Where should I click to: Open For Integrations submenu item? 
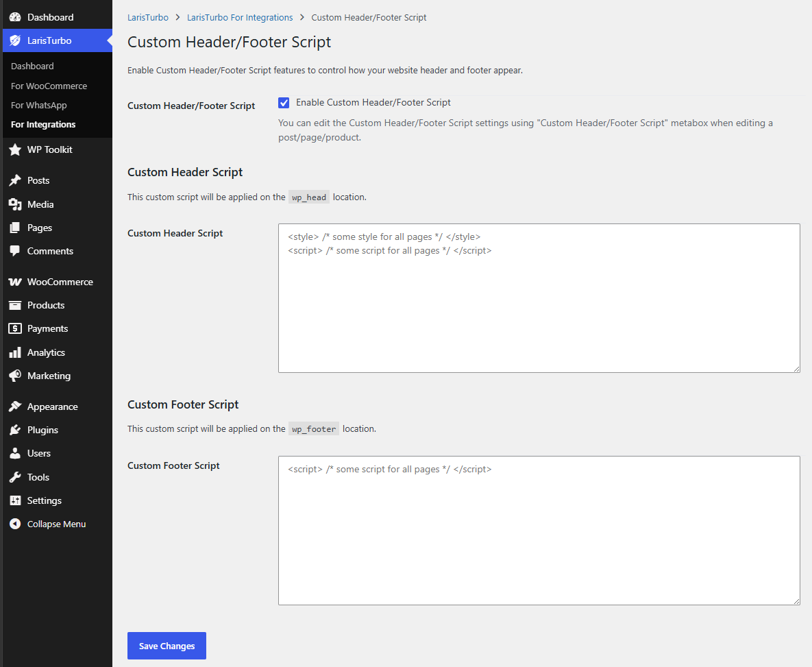point(43,124)
